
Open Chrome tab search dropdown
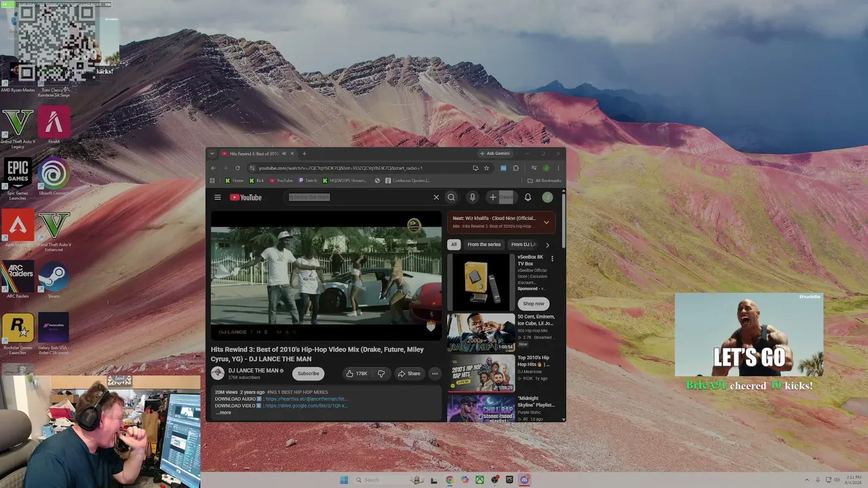(212, 154)
